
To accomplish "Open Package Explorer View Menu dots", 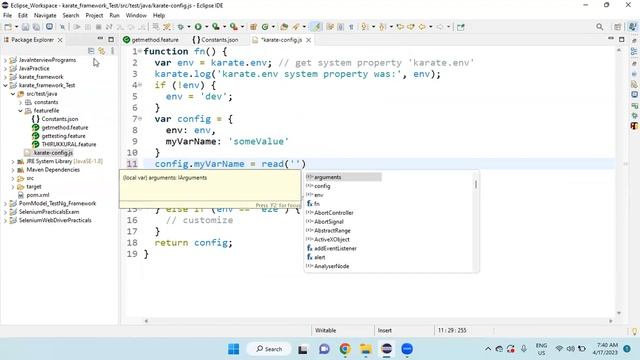I will (x=112, y=51).
